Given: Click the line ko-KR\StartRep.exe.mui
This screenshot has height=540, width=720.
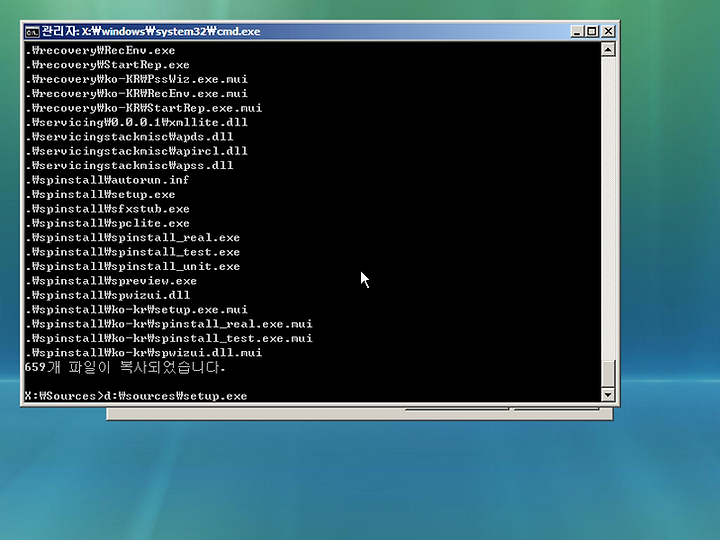Looking at the screenshot, I should pyautogui.click(x=144, y=108).
